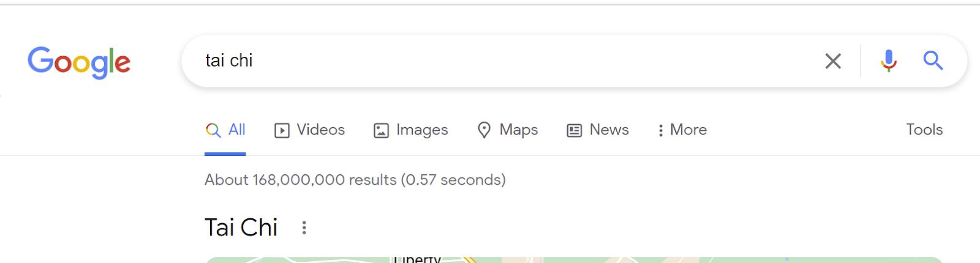Expand the More search categories menu
The width and height of the screenshot is (980, 263).
[682, 130]
